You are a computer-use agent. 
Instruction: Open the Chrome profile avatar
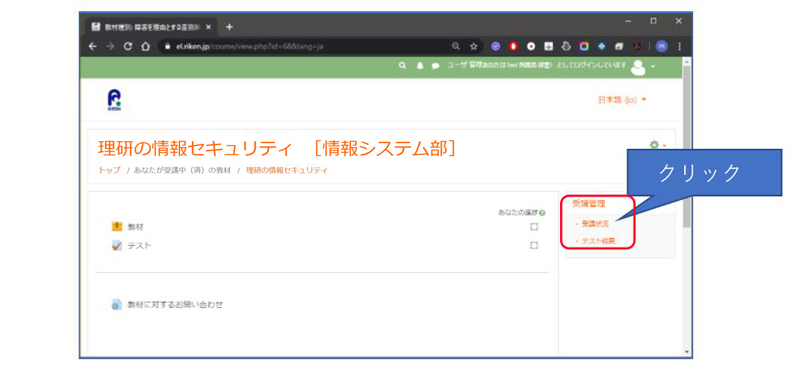661,46
